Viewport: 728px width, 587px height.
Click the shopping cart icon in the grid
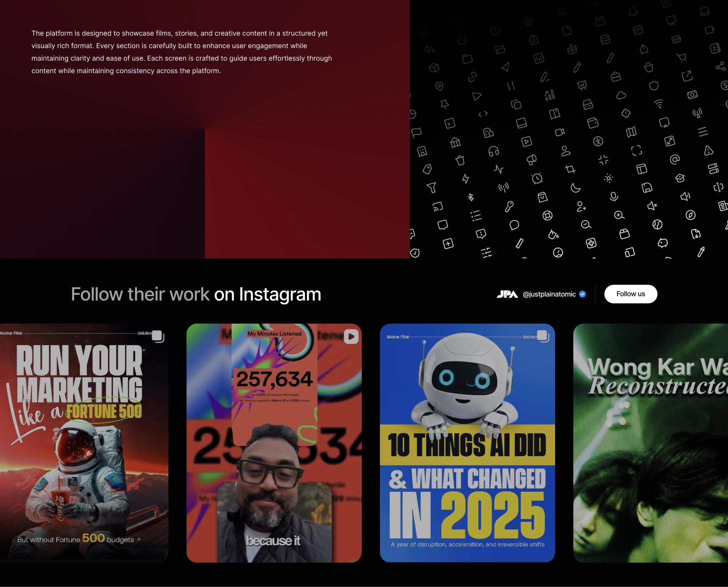(681, 58)
